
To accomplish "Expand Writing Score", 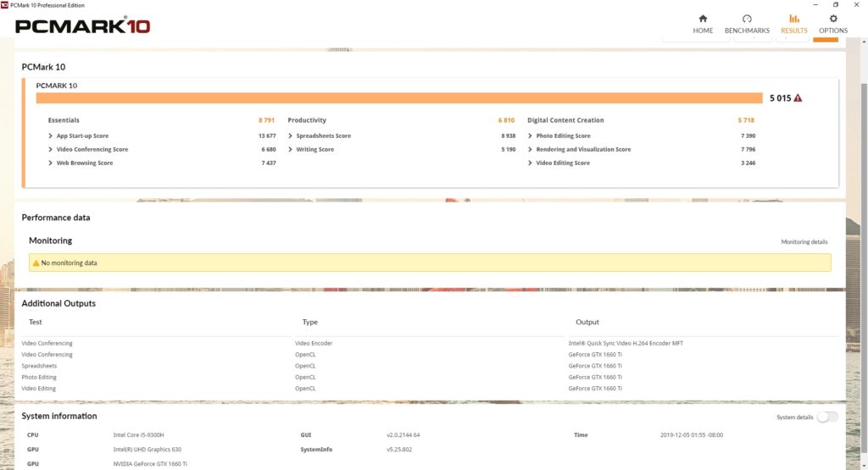I will pos(290,149).
